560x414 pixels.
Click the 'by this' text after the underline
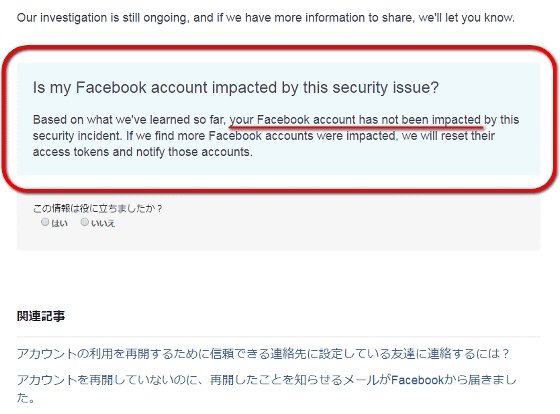[501, 119]
